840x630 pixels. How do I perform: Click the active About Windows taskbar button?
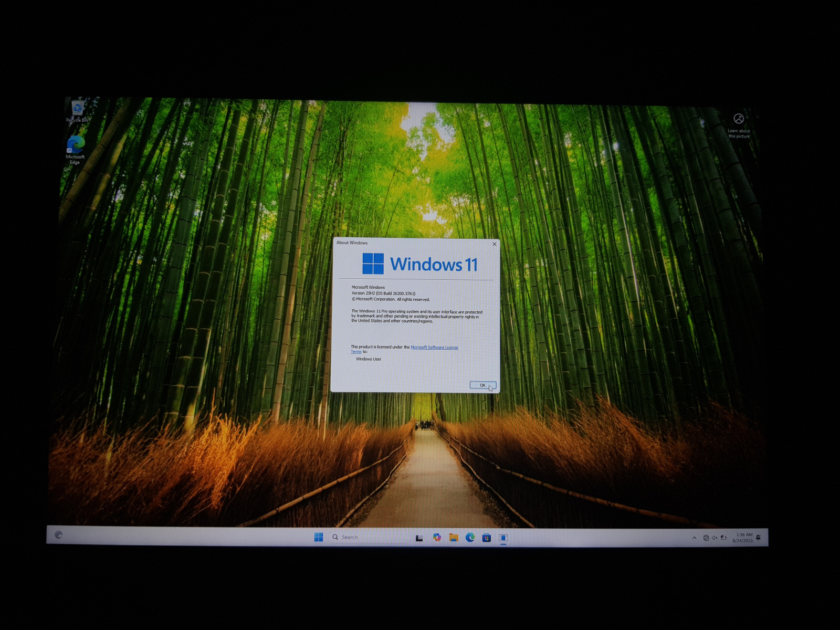(503, 538)
